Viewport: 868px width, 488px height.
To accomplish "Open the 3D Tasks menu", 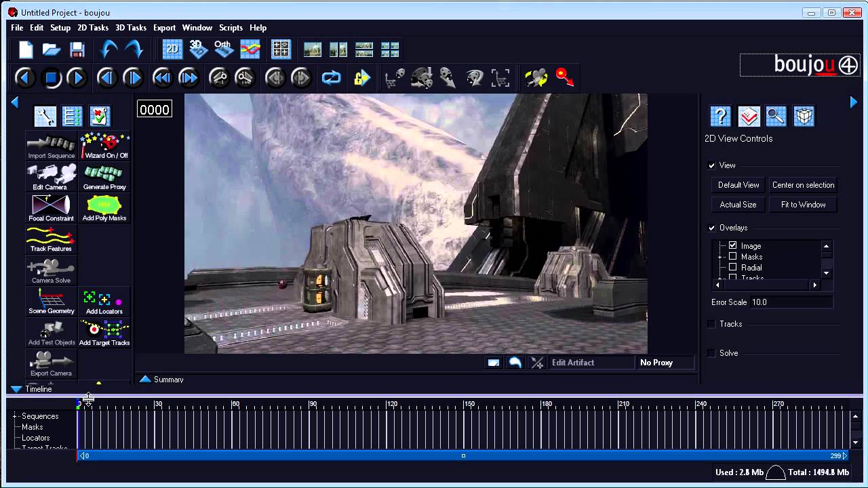I will [131, 28].
